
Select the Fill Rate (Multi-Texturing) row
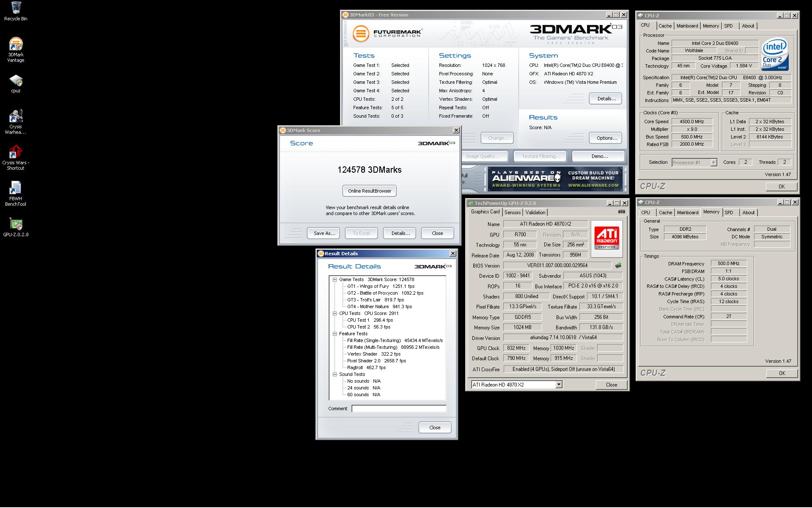(393, 347)
